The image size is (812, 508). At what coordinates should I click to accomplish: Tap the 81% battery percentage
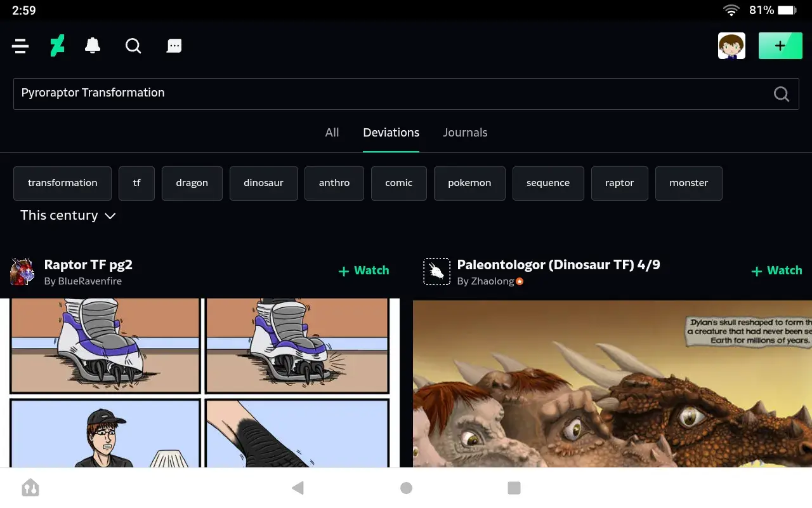[x=761, y=10]
